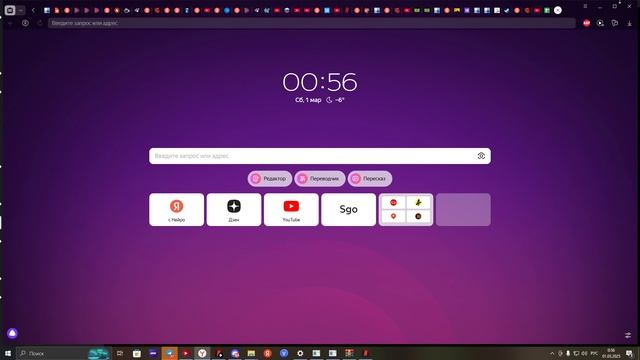This screenshot has width=640, height=360.
Task: Expand the dropdown arrow beside the tab panel button
Action: 21,10
